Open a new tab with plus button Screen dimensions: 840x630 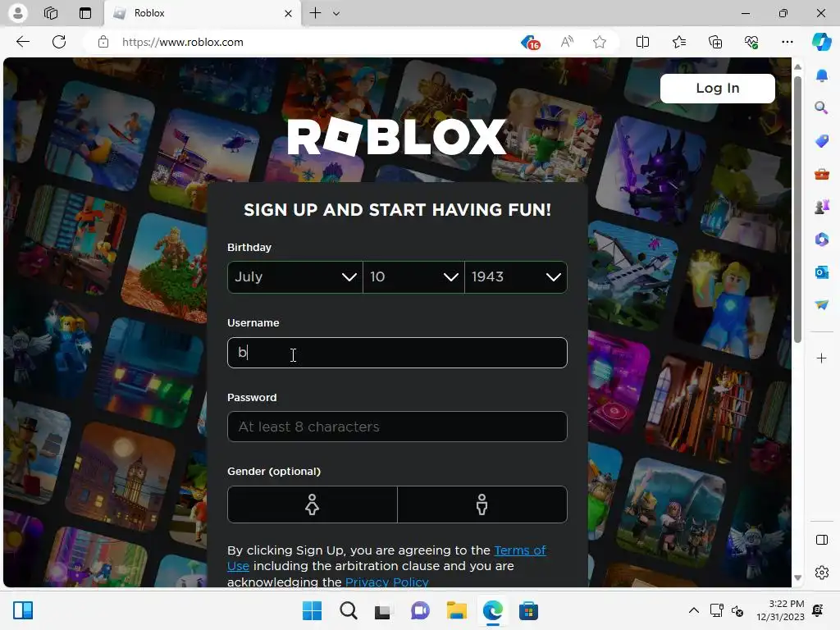[x=316, y=13]
